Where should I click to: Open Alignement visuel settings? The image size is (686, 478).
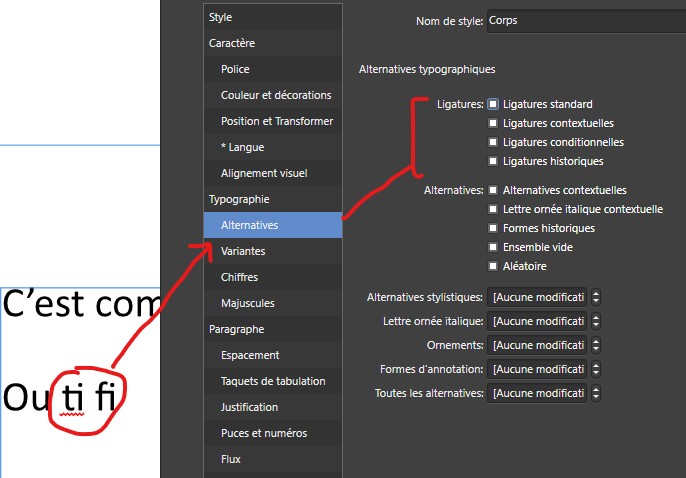tap(273, 173)
